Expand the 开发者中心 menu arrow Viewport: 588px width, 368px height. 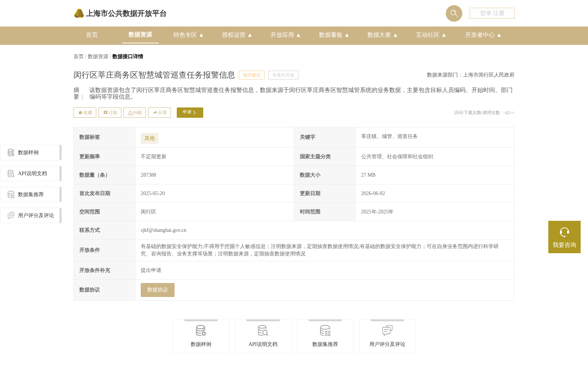(x=499, y=35)
